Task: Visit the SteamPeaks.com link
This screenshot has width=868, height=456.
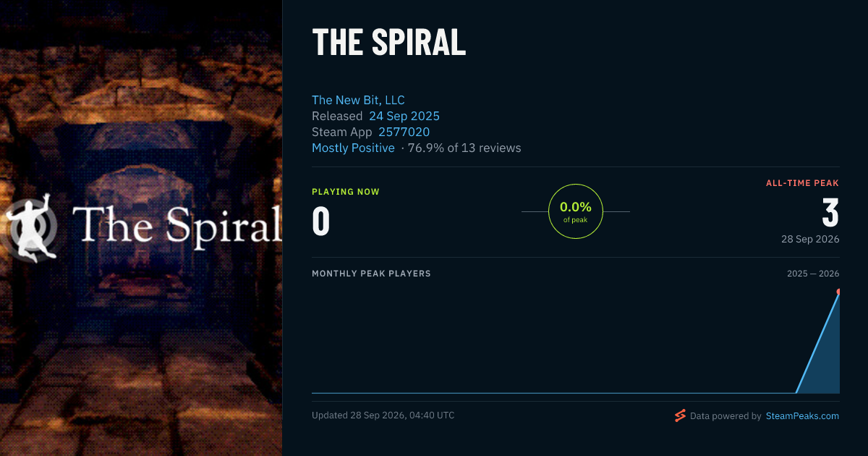Action: (x=802, y=416)
